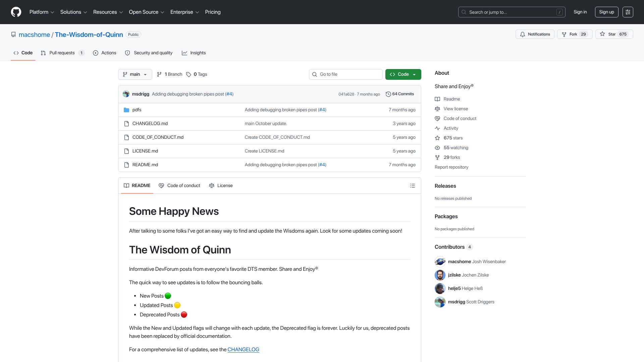Click the CHANGELOG.md file icon
Image resolution: width=644 pixels, height=362 pixels.
click(126, 124)
